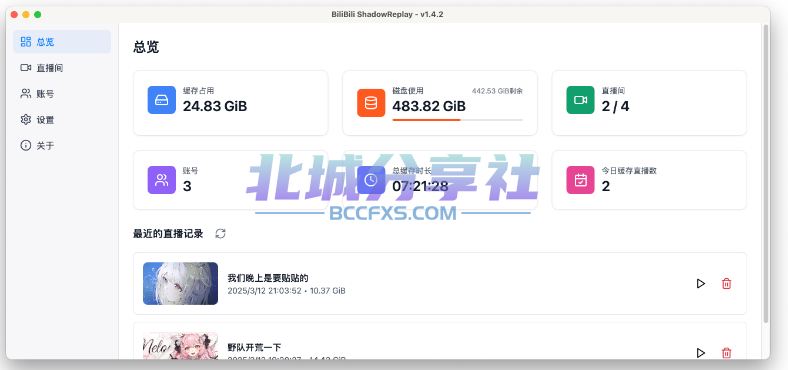Click the 24.83 GiB cache value

coord(215,106)
